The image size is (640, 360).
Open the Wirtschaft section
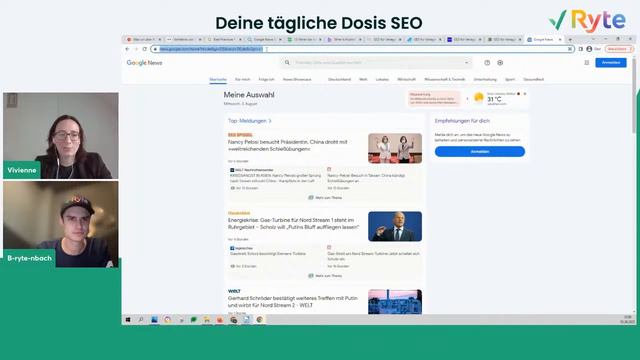point(407,80)
